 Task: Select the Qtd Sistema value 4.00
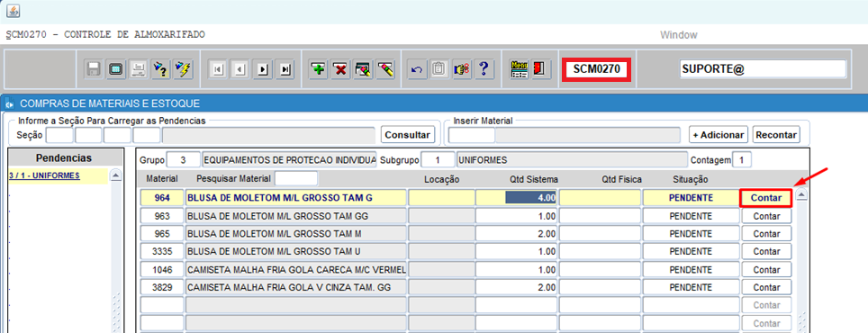tap(531, 197)
